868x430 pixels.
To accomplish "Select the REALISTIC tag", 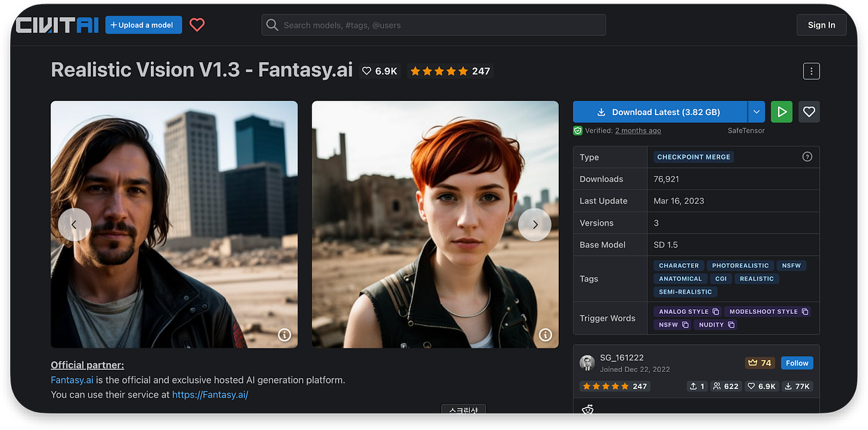I will pos(757,279).
